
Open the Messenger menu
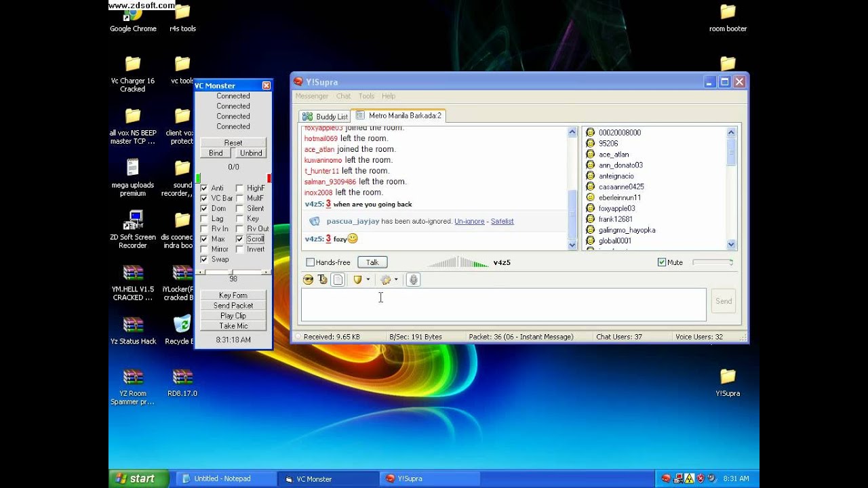pos(312,96)
